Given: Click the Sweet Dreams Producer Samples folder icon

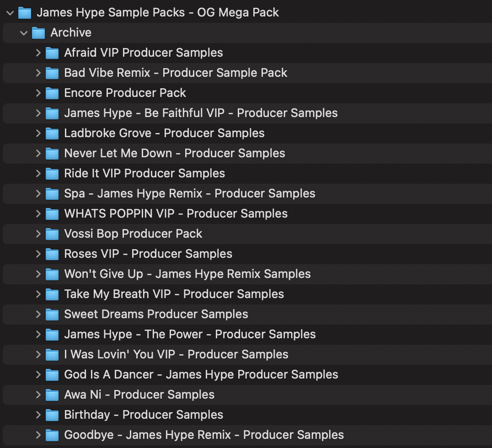Looking at the screenshot, I should pyautogui.click(x=52, y=314).
